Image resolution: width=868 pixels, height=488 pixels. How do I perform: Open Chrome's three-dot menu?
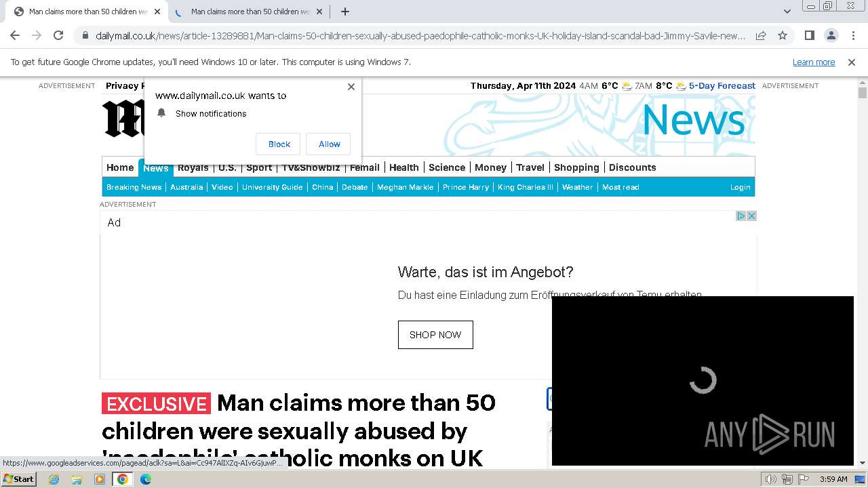click(853, 35)
